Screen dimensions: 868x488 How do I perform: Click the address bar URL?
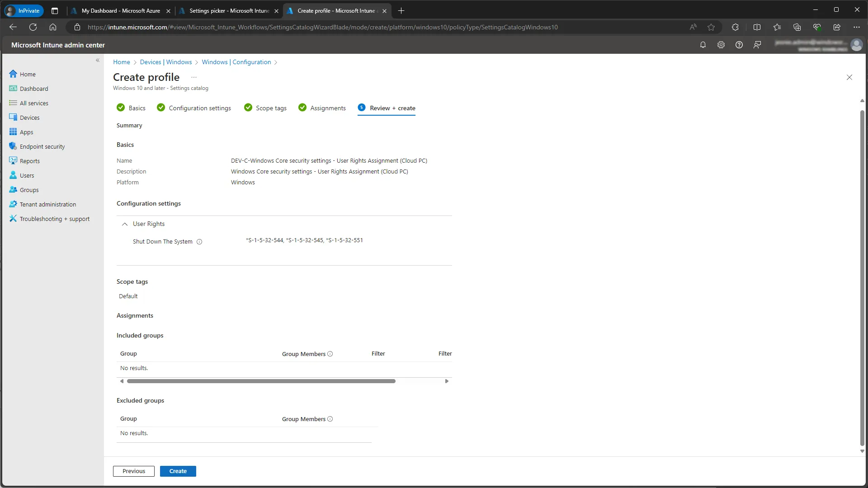[x=323, y=27]
